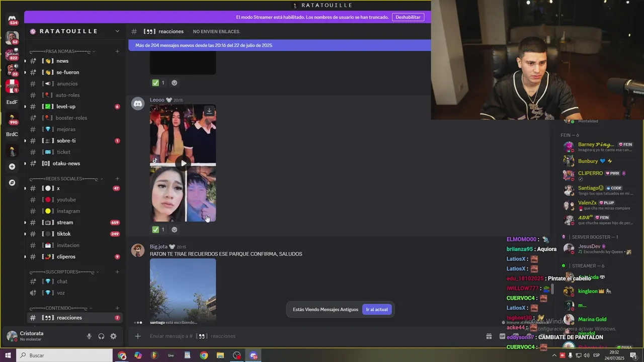Open Big.jota's sky photo attachment
Viewport: 644px width, 362px height.
click(x=183, y=289)
